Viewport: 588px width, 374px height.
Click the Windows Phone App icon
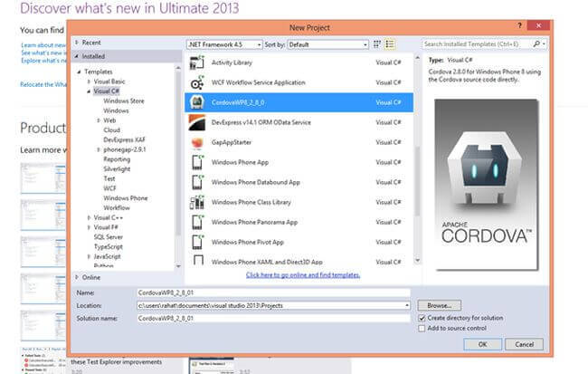coord(197,162)
